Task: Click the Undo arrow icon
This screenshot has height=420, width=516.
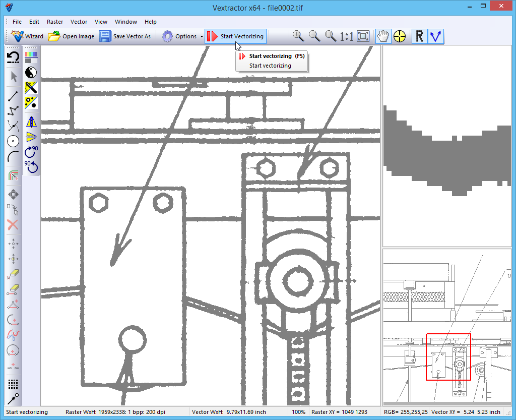Action: (x=13, y=57)
